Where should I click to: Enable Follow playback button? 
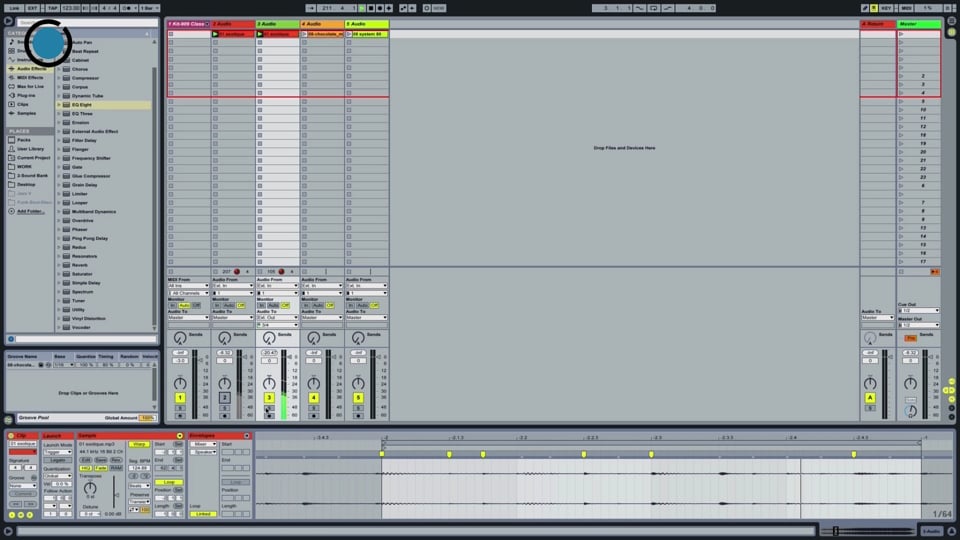click(x=312, y=8)
